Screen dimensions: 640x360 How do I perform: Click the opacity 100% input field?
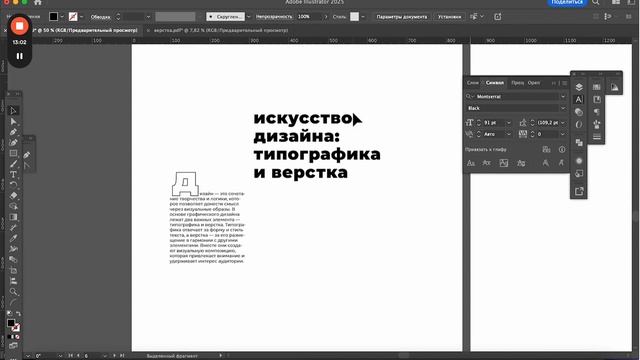[309, 17]
